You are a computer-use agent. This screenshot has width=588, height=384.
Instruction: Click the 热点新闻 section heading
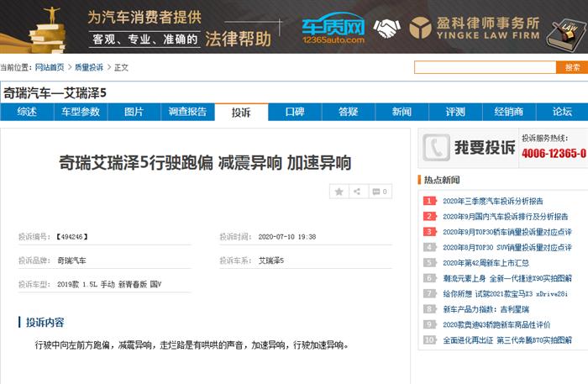[442, 180]
